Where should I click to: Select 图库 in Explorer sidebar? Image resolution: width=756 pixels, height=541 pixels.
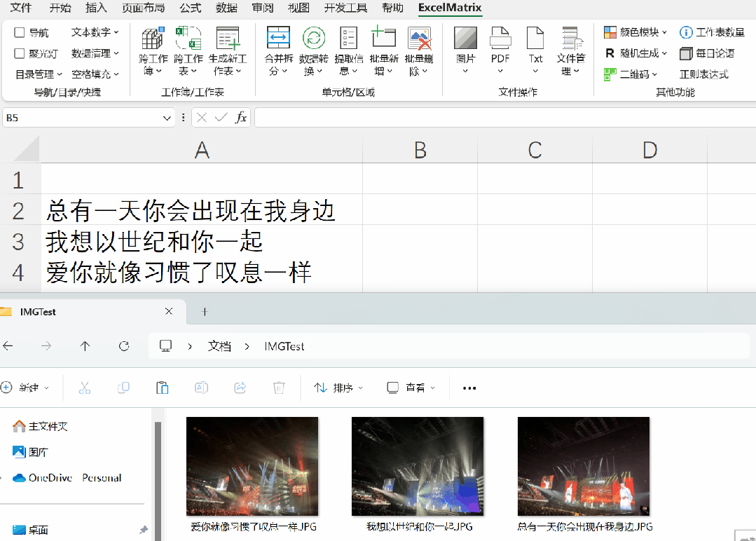click(30, 452)
